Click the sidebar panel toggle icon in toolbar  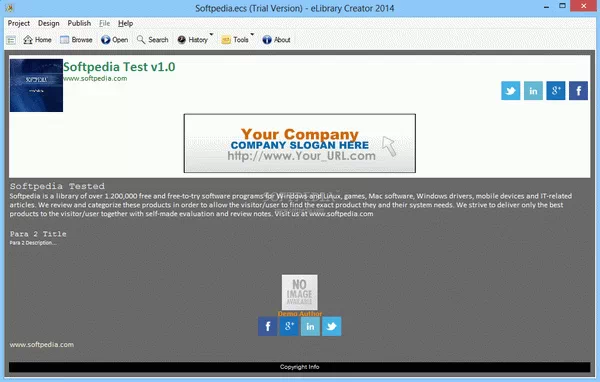11,40
